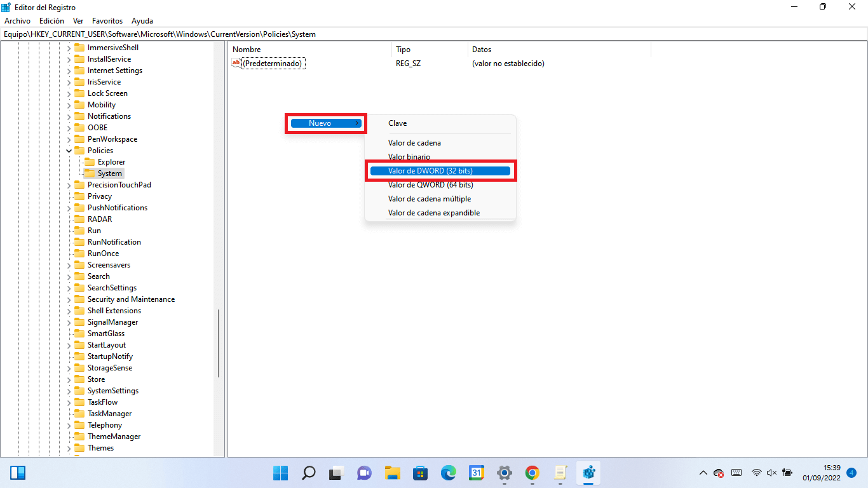Open the notepad app in taskbar

point(560,473)
